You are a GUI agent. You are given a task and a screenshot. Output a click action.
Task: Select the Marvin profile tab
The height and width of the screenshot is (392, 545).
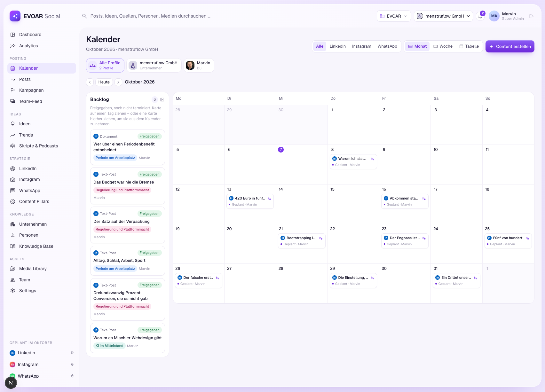(199, 65)
